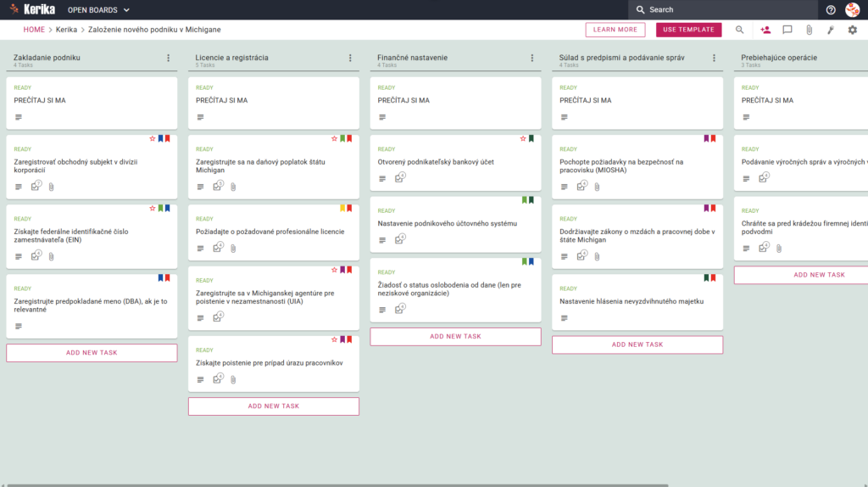Add new task in Prebiehajúce operácie column

[801, 275]
